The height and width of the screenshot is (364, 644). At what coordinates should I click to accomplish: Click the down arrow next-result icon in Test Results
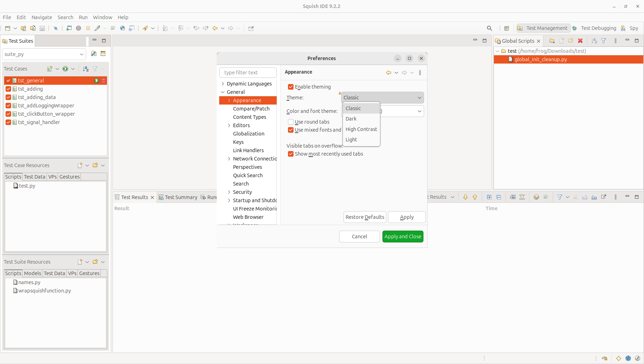(x=465, y=197)
